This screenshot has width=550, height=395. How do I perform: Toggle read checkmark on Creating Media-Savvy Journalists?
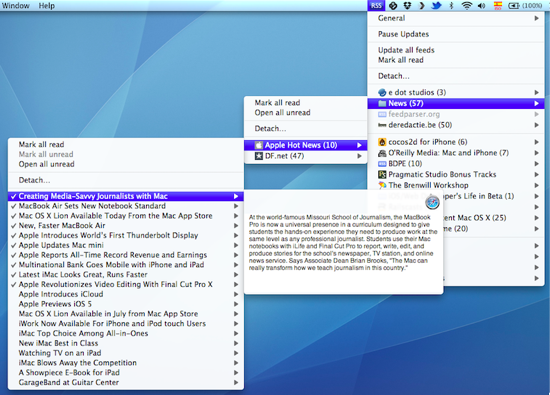tap(14, 196)
